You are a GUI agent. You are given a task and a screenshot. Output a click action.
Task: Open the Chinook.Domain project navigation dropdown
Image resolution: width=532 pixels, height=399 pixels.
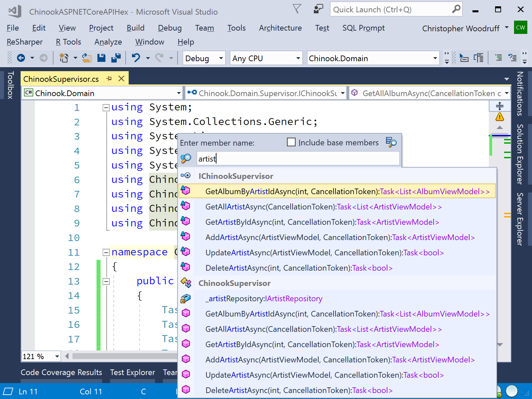102,93
